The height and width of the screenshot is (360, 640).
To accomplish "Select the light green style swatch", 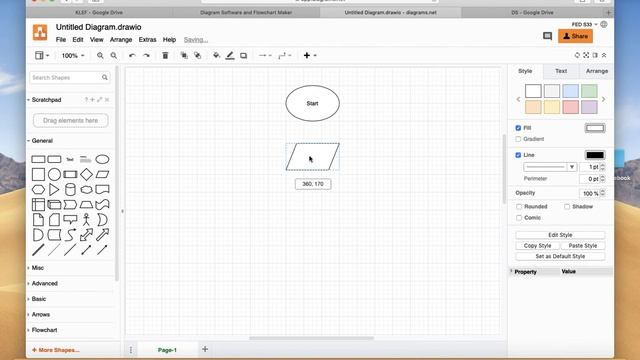I will (589, 91).
